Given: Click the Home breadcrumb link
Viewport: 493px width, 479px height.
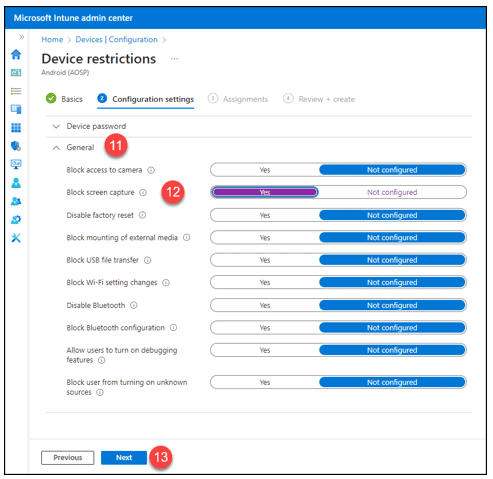Looking at the screenshot, I should point(52,39).
